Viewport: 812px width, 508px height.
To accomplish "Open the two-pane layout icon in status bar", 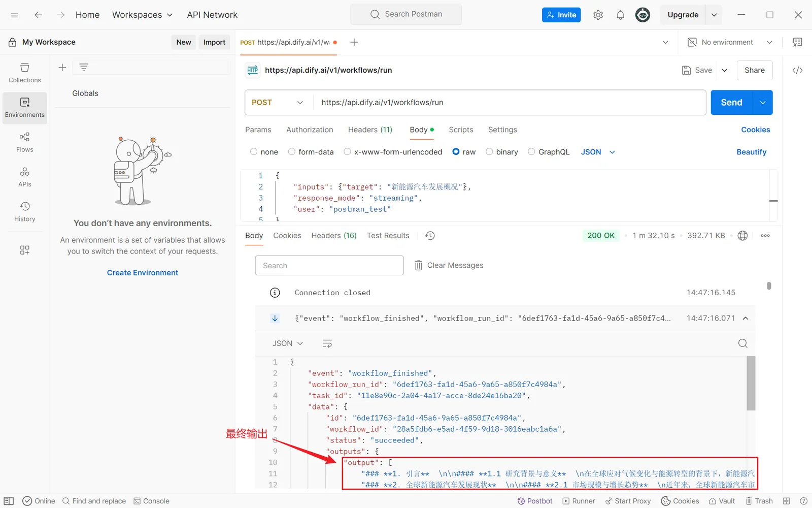I will point(786,501).
